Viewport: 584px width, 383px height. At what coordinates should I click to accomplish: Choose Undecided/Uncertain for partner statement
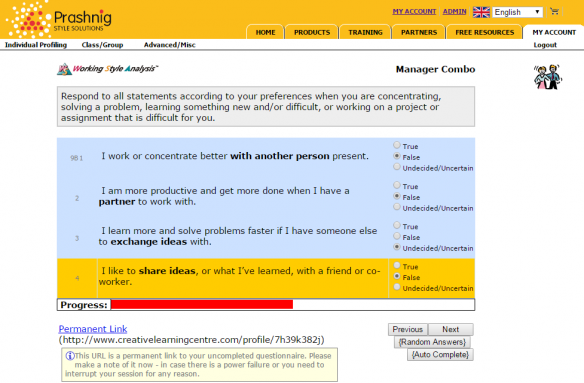point(397,207)
